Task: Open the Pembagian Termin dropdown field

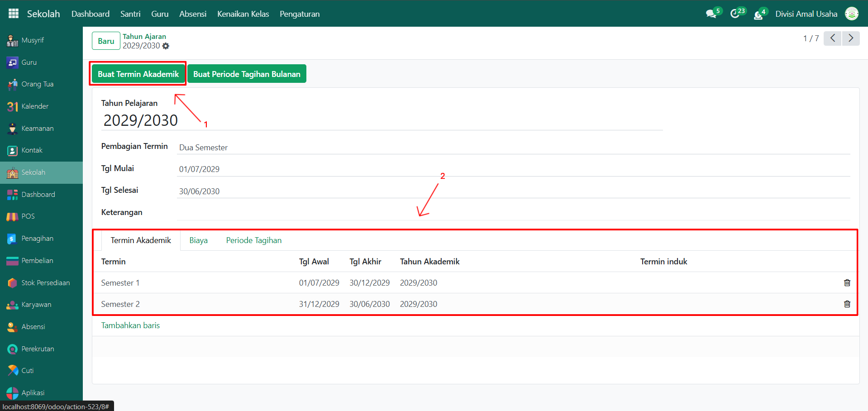Action: [x=513, y=148]
